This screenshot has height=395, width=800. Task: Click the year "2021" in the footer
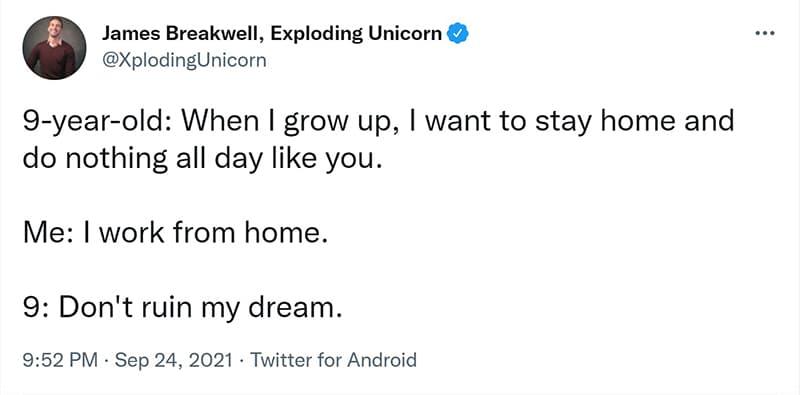tap(211, 360)
